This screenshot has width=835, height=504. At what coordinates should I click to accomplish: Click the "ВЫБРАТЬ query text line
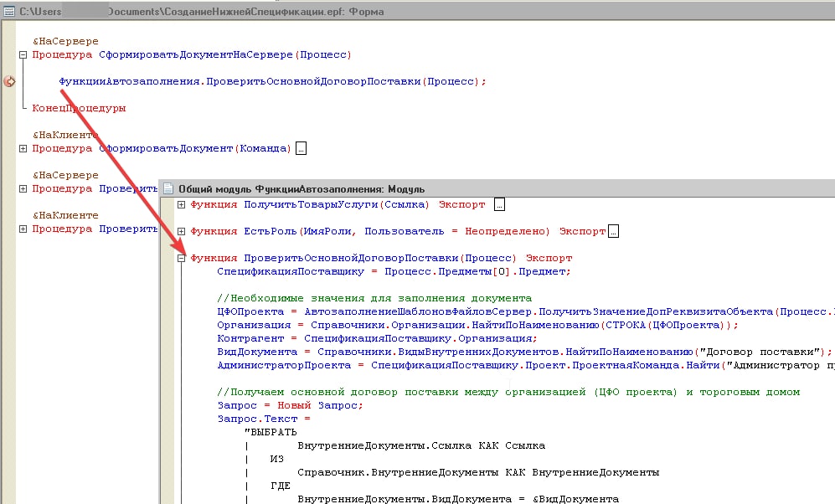point(270,432)
